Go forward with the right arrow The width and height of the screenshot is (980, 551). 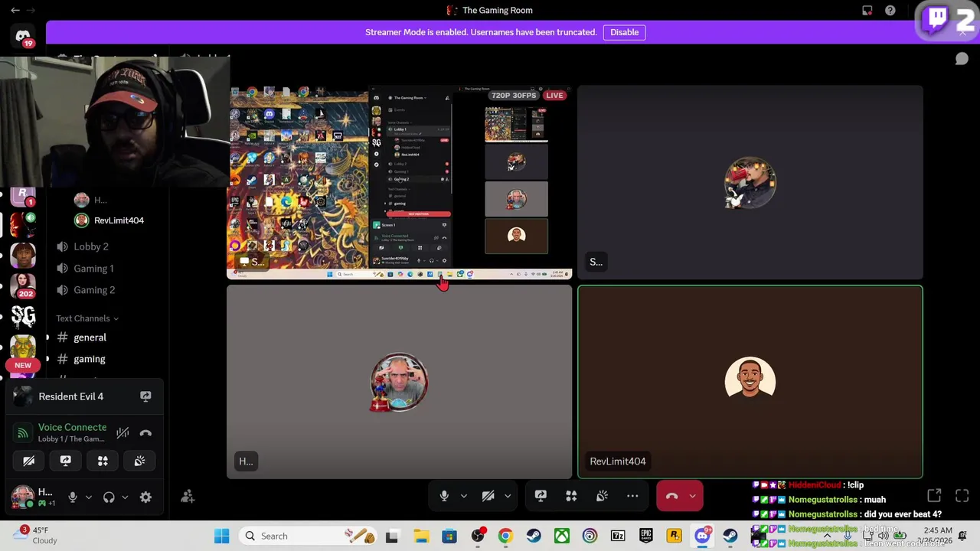(x=31, y=10)
